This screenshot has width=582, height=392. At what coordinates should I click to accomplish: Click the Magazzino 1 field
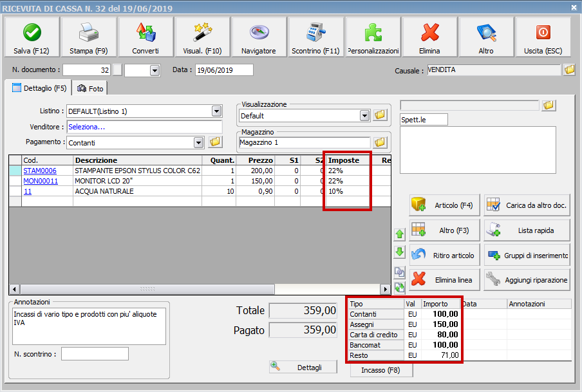305,142
